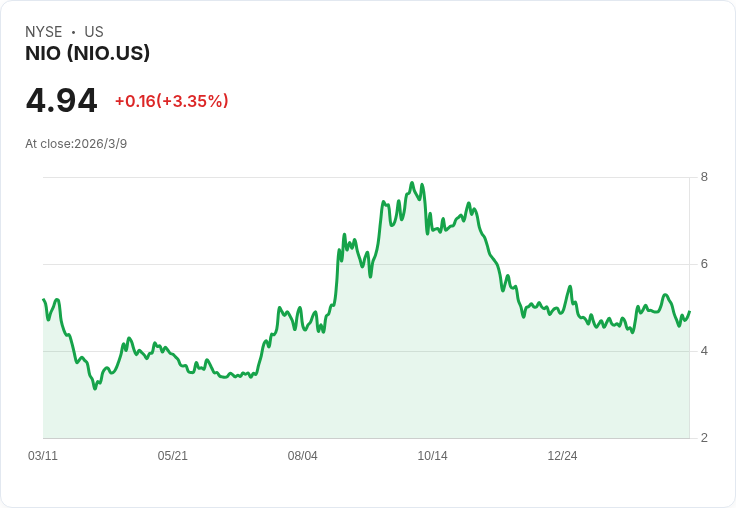The height and width of the screenshot is (508, 736).
Task: Click the NIO (NIO.US) stock title
Action: pyautogui.click(x=87, y=54)
